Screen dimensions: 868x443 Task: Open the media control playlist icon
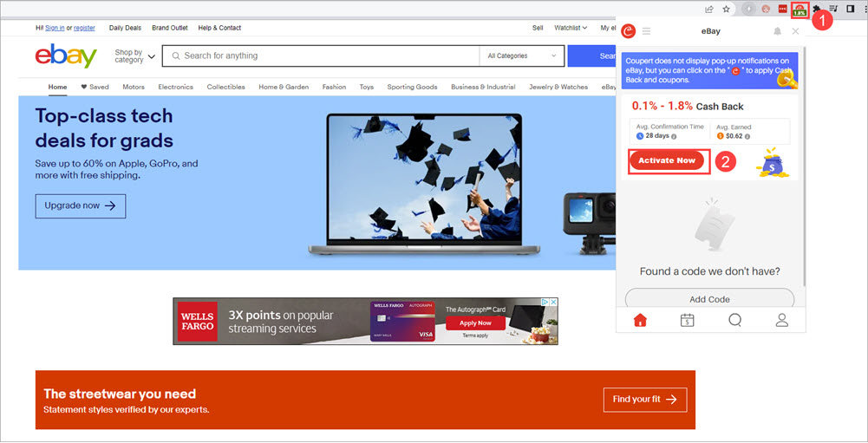[833, 9]
